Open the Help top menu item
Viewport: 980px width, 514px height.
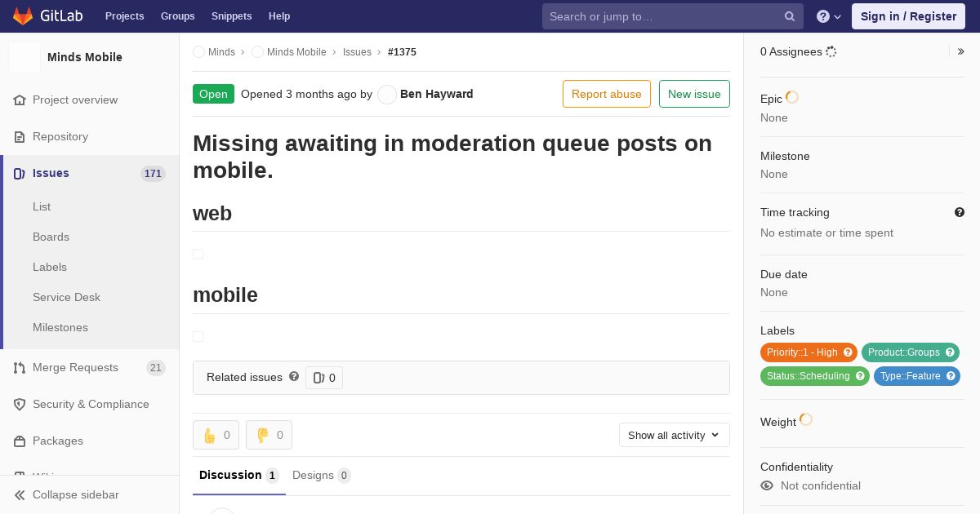[x=279, y=16]
